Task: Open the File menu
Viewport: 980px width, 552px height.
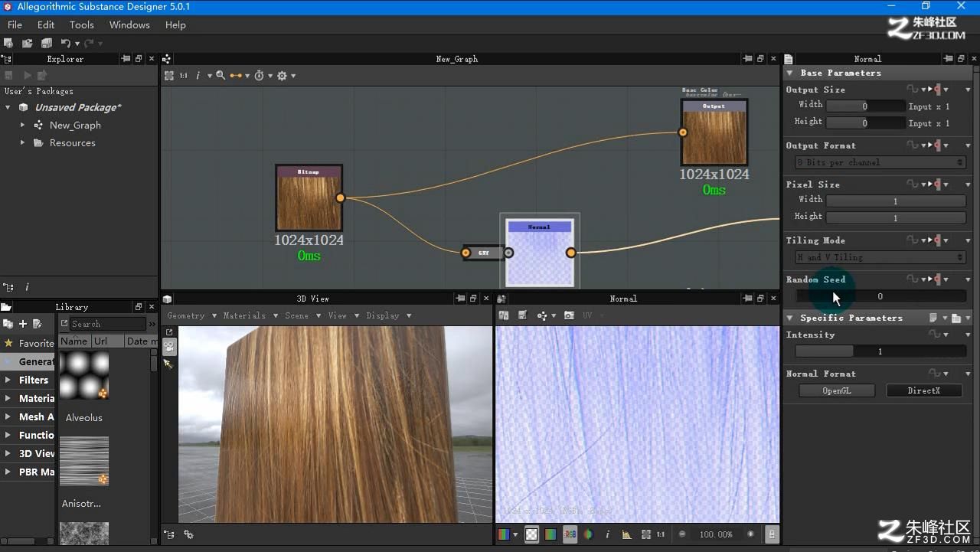Action: pos(15,24)
